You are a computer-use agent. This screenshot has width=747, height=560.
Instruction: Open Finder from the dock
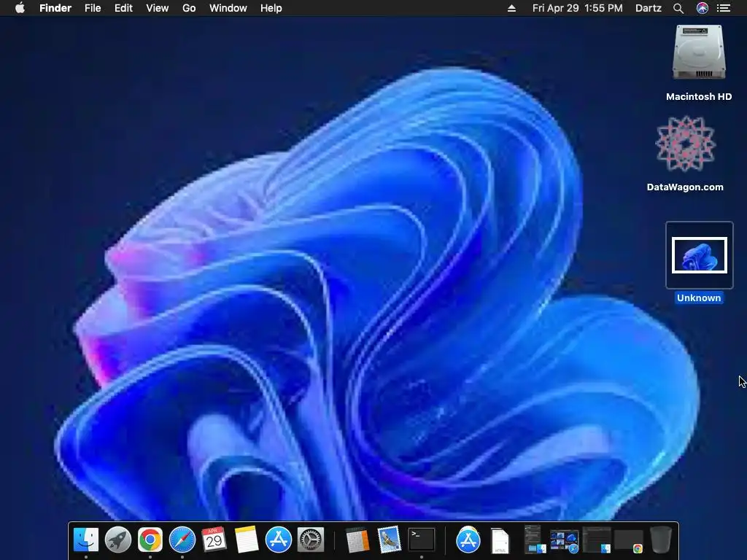86,540
